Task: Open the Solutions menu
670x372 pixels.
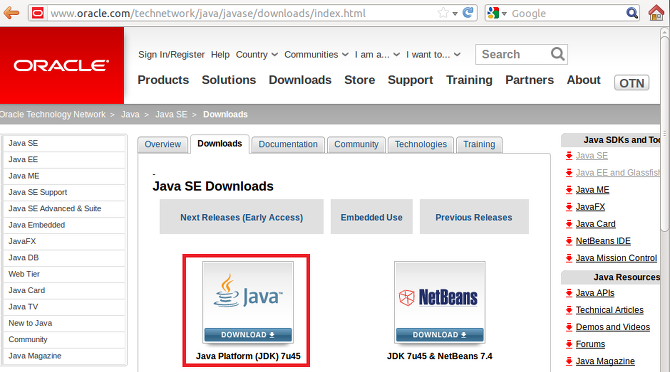Action: point(229,80)
